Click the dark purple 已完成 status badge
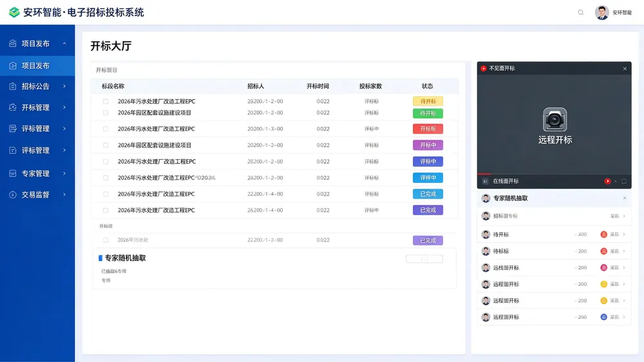This screenshot has height=362, width=644. click(x=428, y=211)
